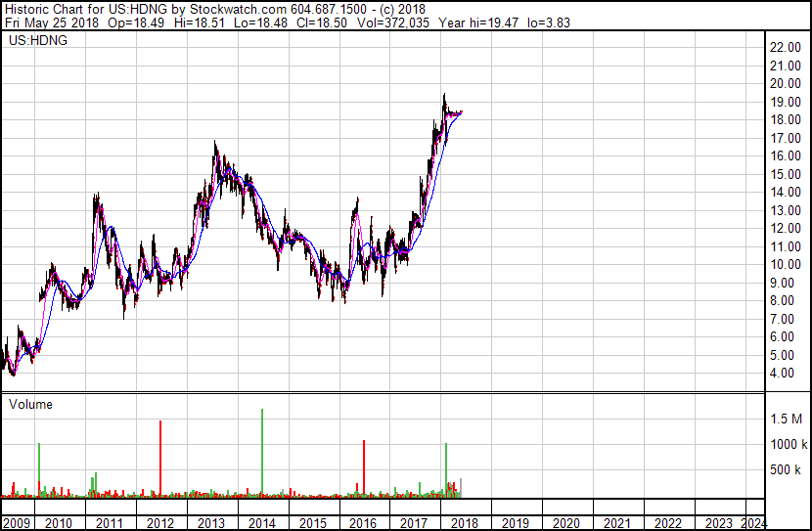Click the 10.00 price axis label
This screenshot has height=531, width=812.
pyautogui.click(x=786, y=264)
